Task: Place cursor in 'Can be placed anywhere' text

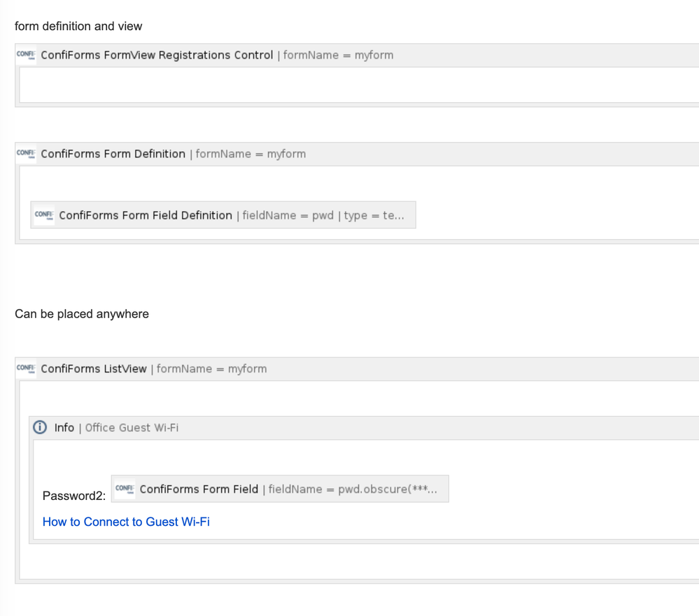Action: (82, 314)
